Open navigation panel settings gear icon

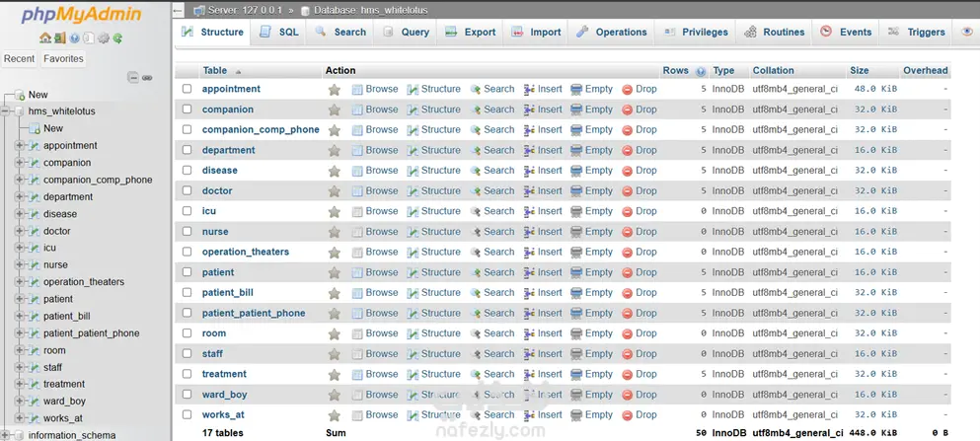pos(103,38)
